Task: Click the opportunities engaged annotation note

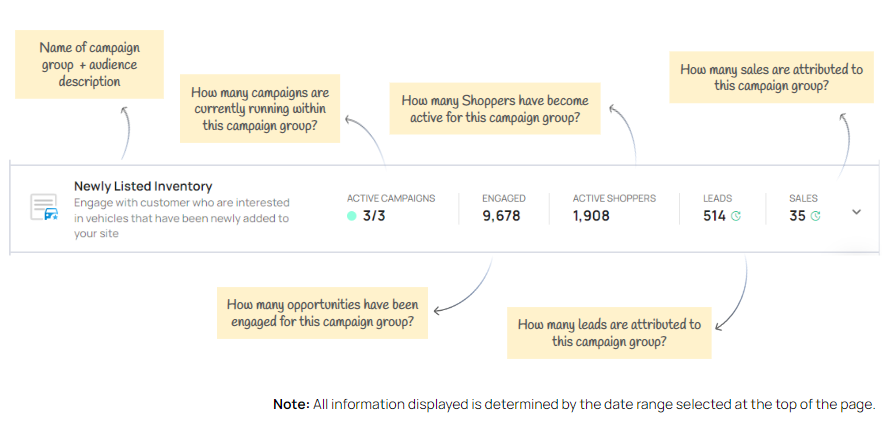Action: 322,313
